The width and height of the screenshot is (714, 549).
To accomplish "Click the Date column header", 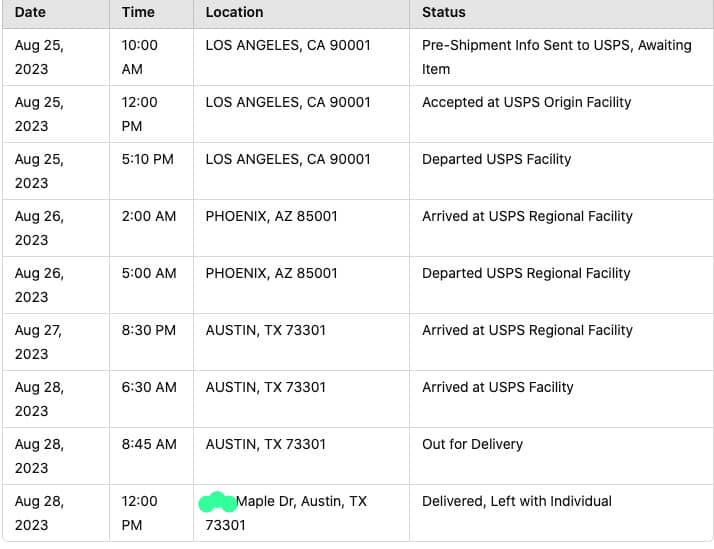I will [x=30, y=12].
